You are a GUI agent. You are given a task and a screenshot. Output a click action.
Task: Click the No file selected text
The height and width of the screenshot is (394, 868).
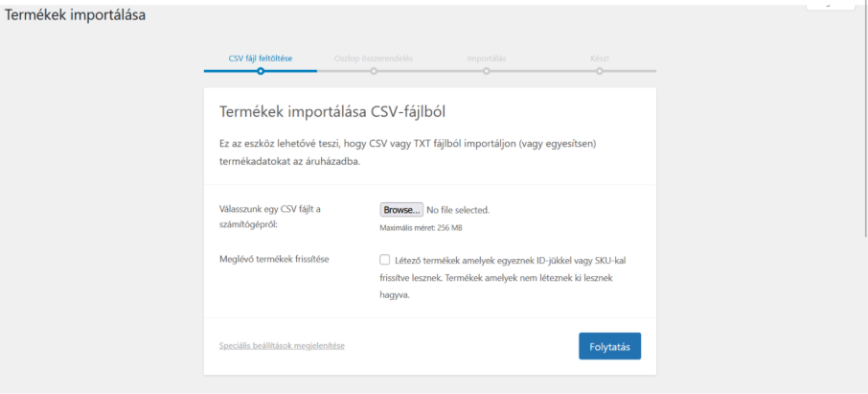pyautogui.click(x=458, y=210)
